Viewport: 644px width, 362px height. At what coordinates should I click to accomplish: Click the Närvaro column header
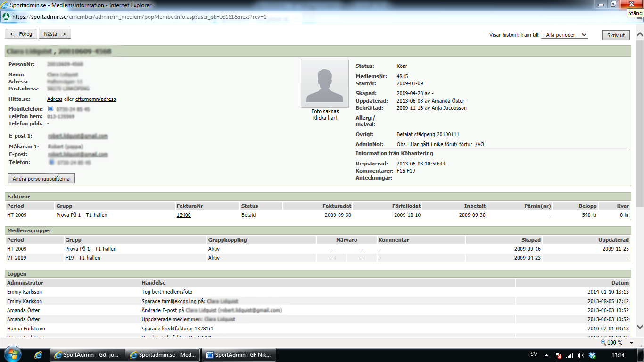(347, 240)
